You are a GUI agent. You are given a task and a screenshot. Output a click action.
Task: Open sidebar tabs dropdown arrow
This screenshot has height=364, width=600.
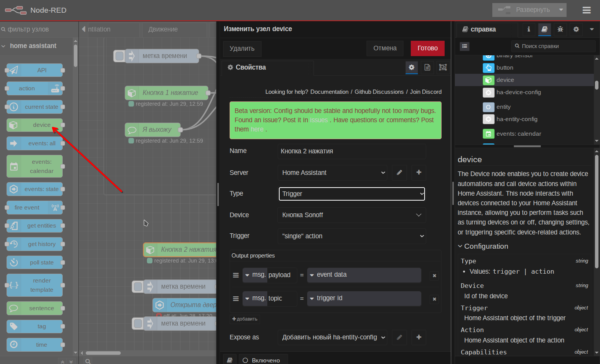(592, 29)
